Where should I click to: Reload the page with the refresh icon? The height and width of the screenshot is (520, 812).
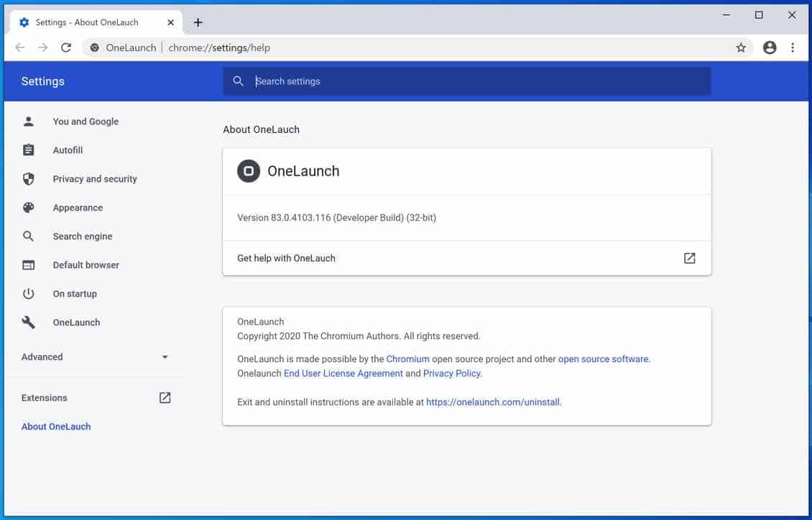click(66, 47)
